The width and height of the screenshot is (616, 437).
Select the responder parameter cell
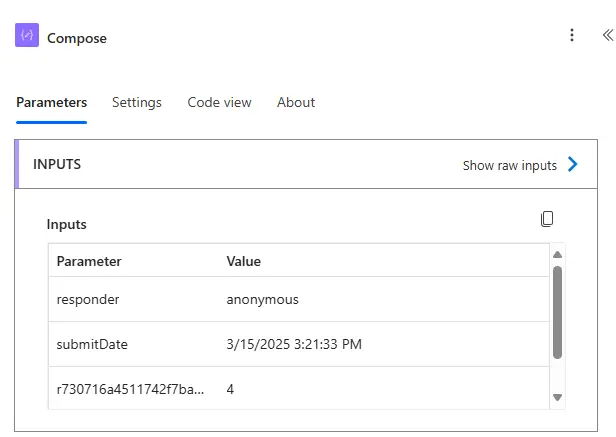click(x=88, y=299)
